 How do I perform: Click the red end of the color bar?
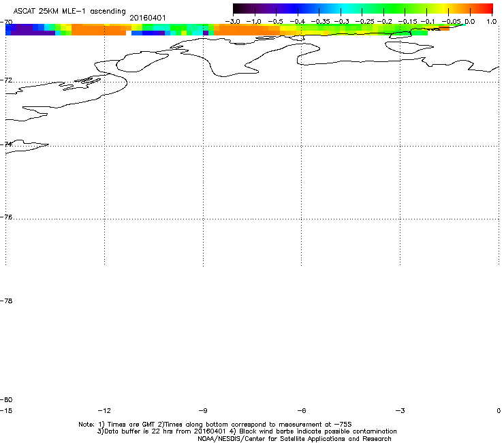[487, 9]
